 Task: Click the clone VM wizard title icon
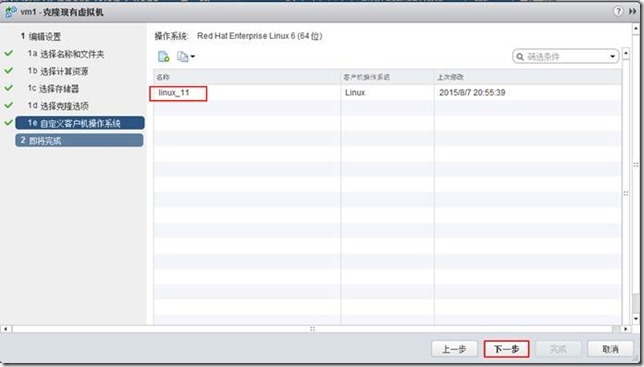pyautogui.click(x=11, y=12)
